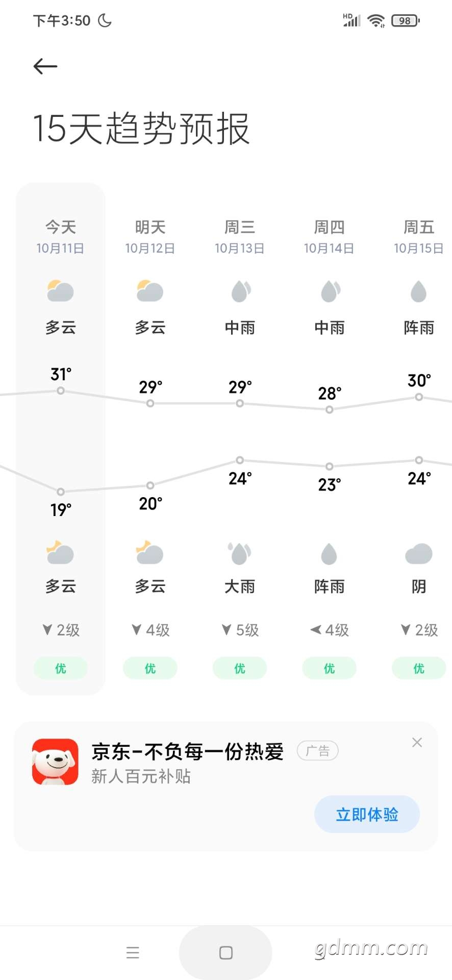The width and height of the screenshot is (452, 980).
Task: Tap Wednesday's nighttime heavy rain icon
Action: coord(240,554)
